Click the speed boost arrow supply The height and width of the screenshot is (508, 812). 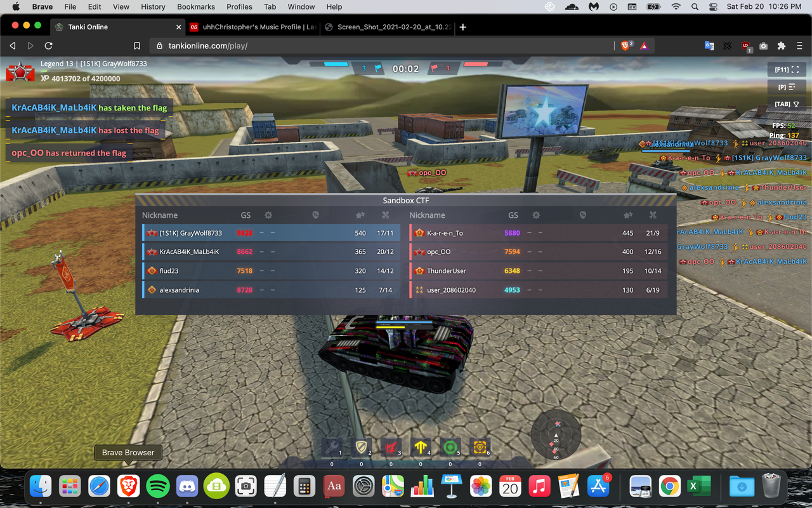421,447
